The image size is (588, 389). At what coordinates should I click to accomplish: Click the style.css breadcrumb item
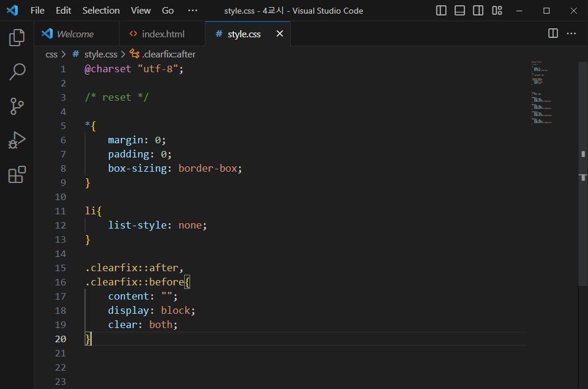101,54
